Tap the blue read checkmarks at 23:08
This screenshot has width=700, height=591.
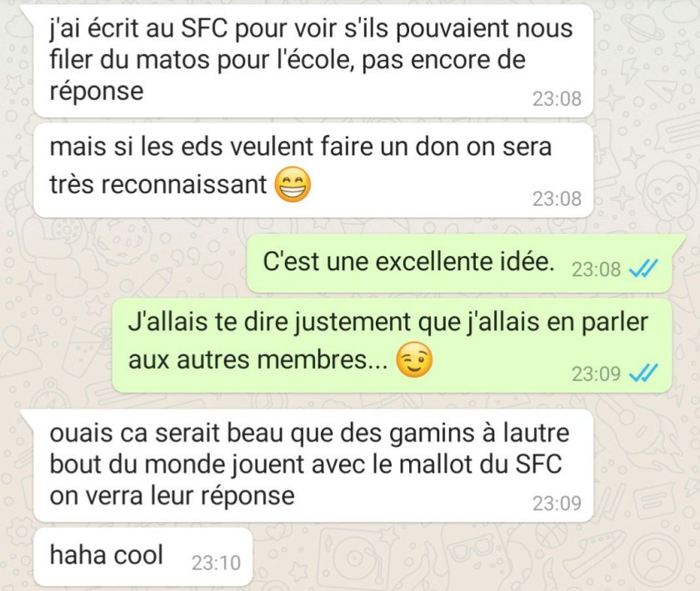tap(642, 268)
